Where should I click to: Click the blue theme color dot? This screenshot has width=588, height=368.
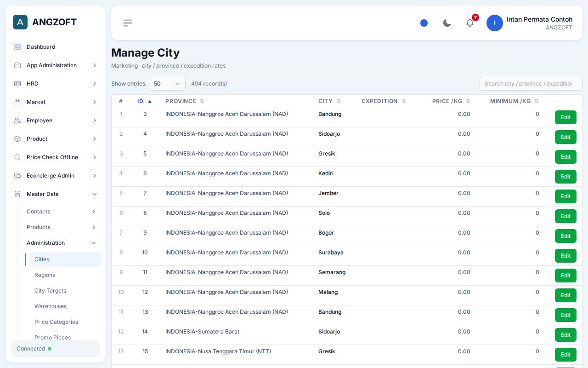(x=424, y=23)
